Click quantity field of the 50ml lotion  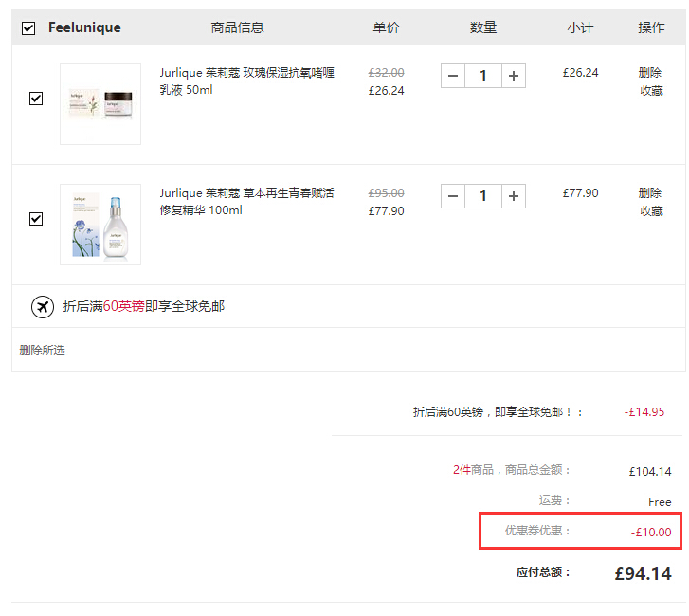(483, 76)
